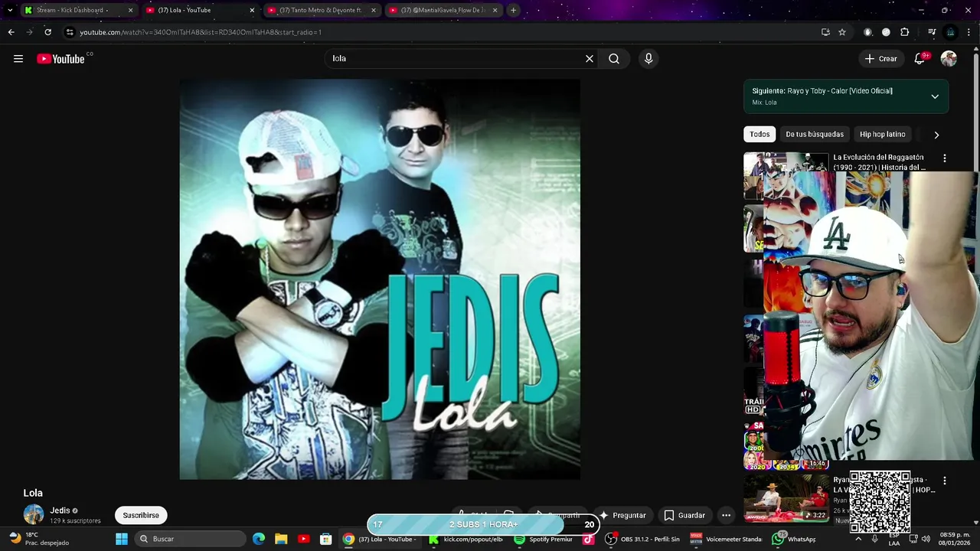Click the Suscribirse button
Viewport: 980px width, 551px height.
(x=141, y=515)
